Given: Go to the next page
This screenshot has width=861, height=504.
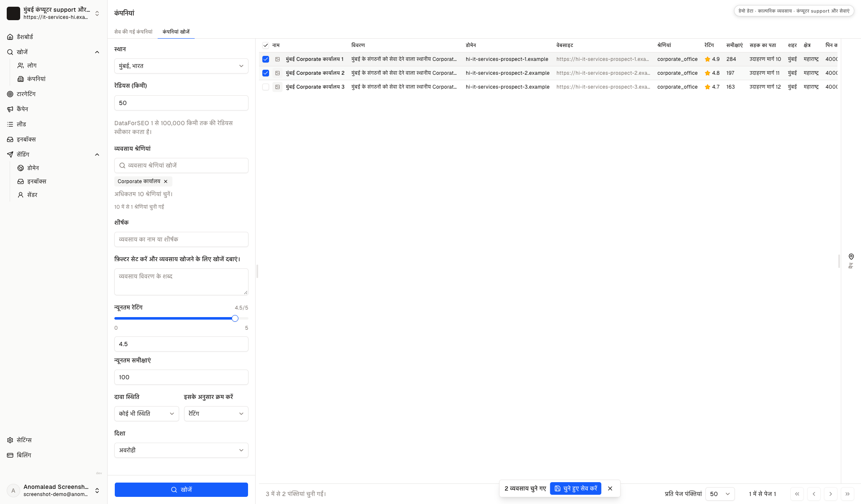Looking at the screenshot, I should coord(831,494).
